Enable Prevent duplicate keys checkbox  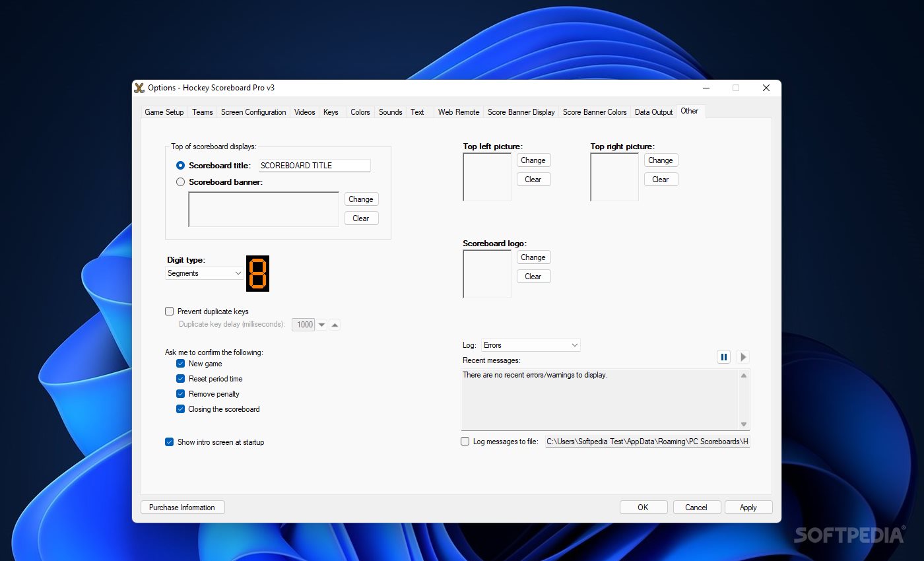tap(170, 312)
